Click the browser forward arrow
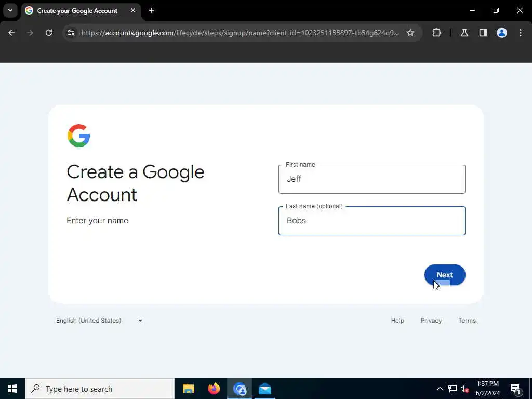Viewport: 532px width, 399px height. point(30,33)
